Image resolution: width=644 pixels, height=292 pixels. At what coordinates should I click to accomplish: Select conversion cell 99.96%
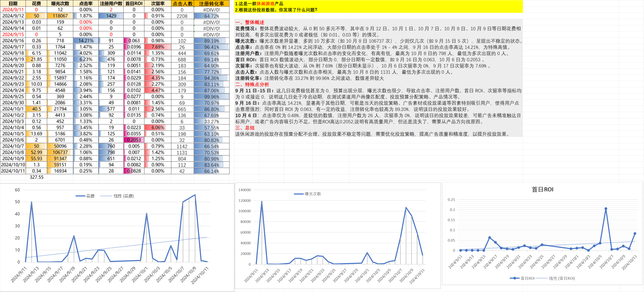click(x=212, y=97)
